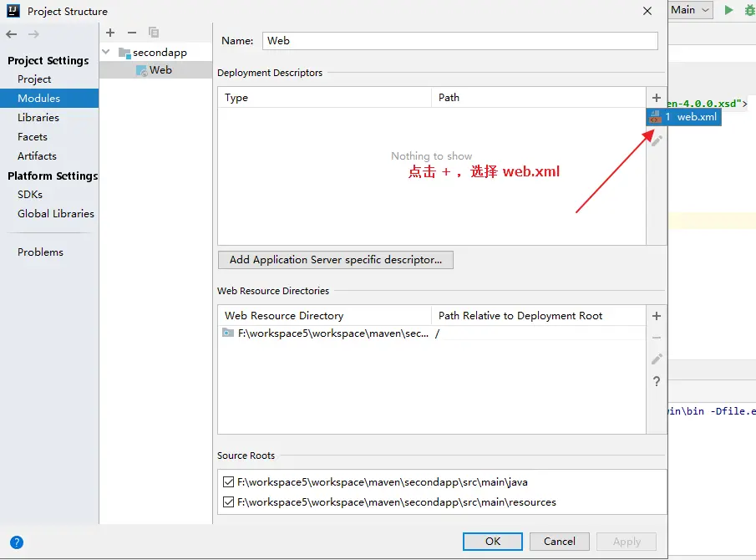Open the Facets settings page
Screen dimensions: 756x560
coord(33,137)
